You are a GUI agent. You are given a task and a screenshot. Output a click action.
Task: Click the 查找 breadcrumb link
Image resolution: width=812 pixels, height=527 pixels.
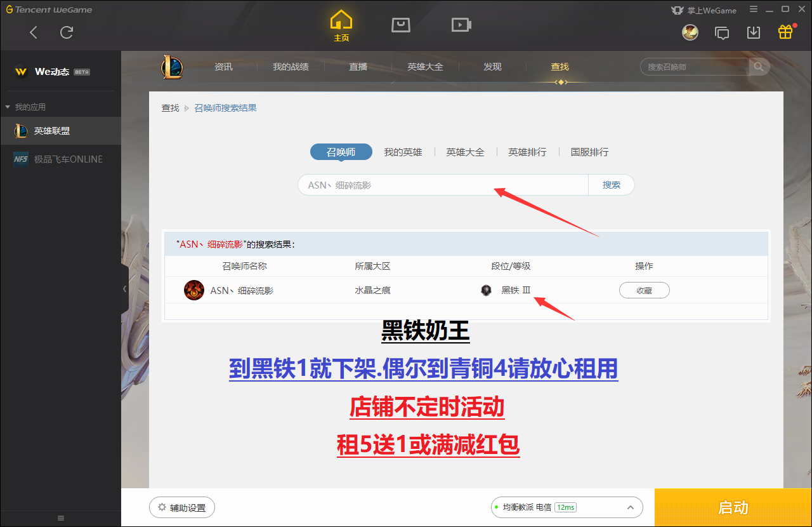point(170,108)
